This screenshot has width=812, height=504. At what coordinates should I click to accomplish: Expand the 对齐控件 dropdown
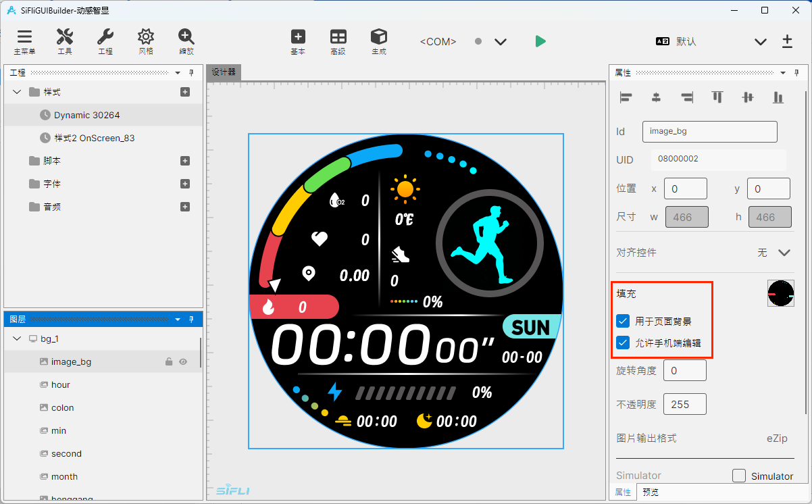click(784, 253)
